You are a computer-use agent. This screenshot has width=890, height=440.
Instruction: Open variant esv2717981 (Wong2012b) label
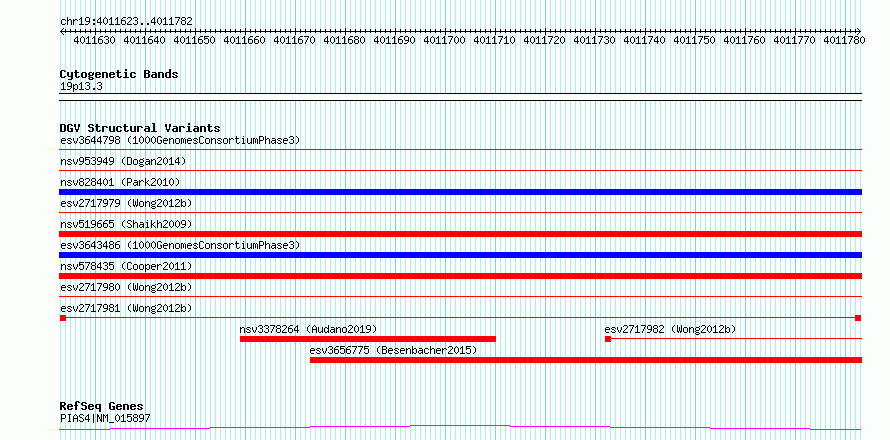(x=126, y=308)
